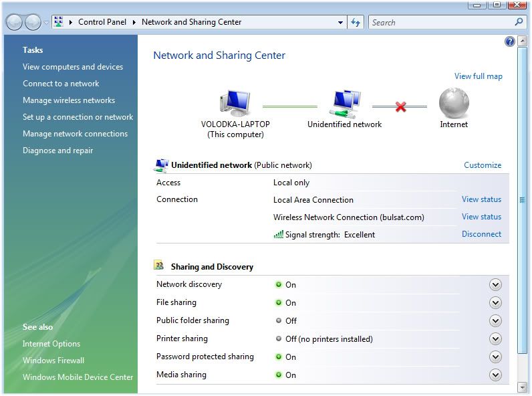Expand the Printer sharing options
Image resolution: width=532 pixels, height=396 pixels.
[495, 338]
